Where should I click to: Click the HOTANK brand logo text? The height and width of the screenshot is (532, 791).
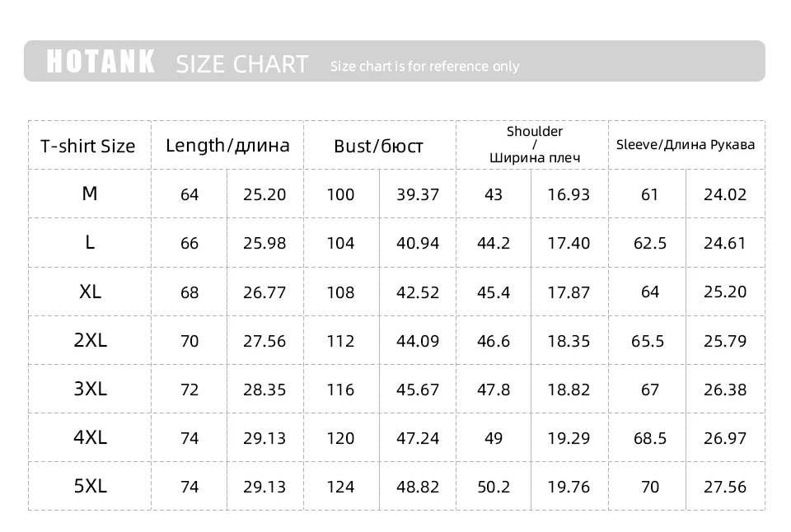click(101, 62)
